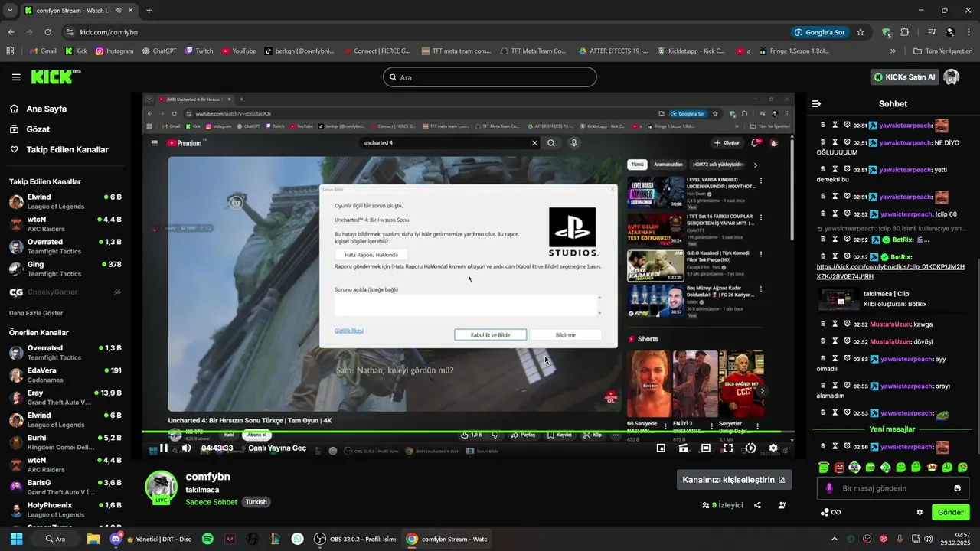Open the tab search dropdown arrow
980x551 pixels.
pyautogui.click(x=10, y=11)
